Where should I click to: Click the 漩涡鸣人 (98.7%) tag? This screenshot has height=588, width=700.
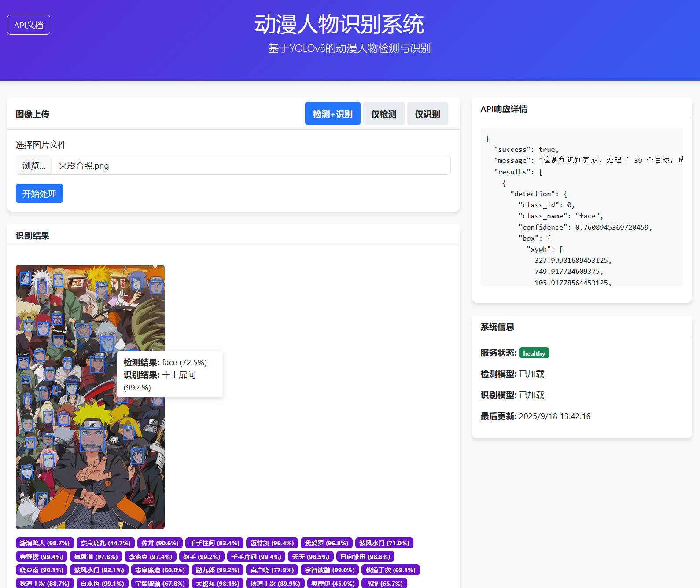point(45,543)
